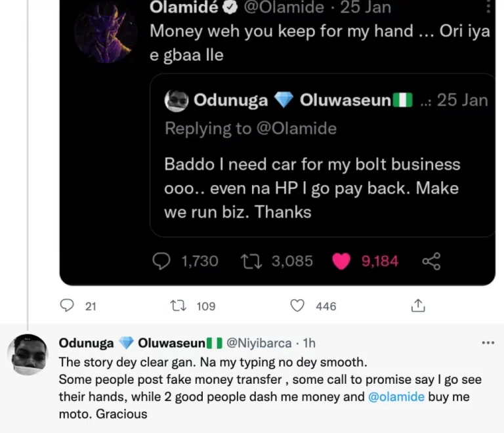Click the small avatar in quoted tweet
Screen dimensions: 504x433
coord(177,100)
